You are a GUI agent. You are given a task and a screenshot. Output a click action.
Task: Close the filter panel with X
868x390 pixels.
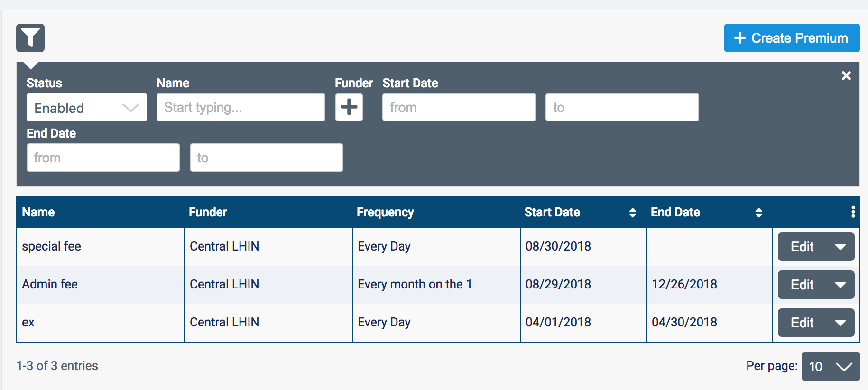846,76
